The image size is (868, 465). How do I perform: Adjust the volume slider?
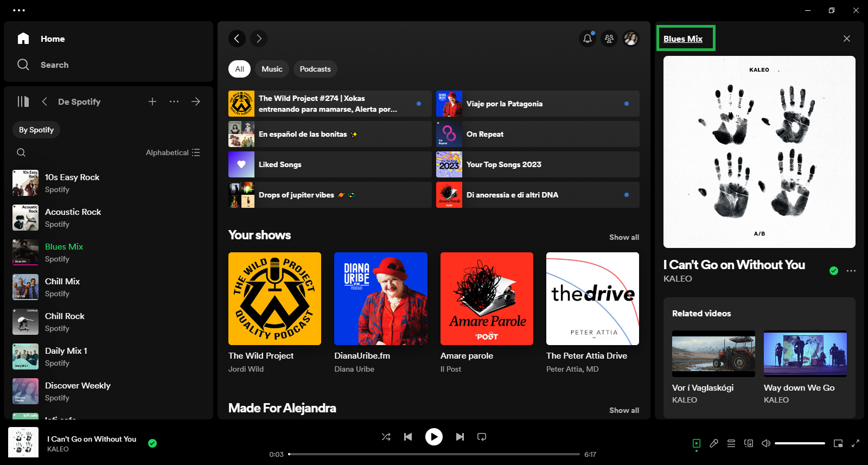pos(800,443)
